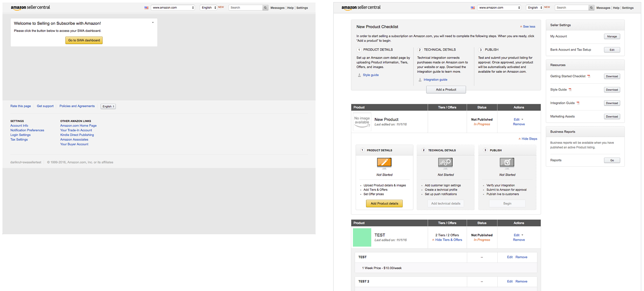Viewport: 644px width, 291px height.
Task: Open the www.amazon.com marketplace dropdown on dashboard page
Action: point(499,8)
